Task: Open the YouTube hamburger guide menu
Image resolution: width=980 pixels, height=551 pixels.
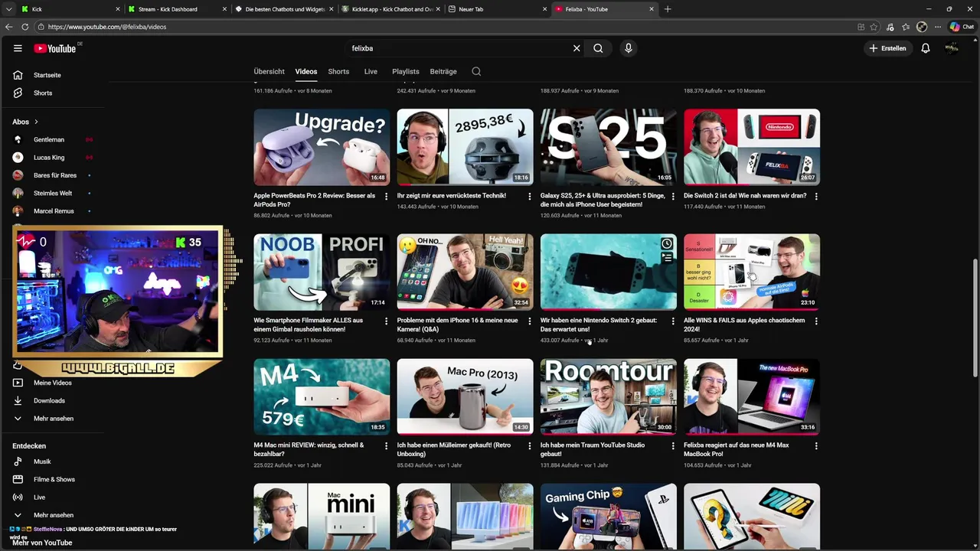Action: click(18, 48)
